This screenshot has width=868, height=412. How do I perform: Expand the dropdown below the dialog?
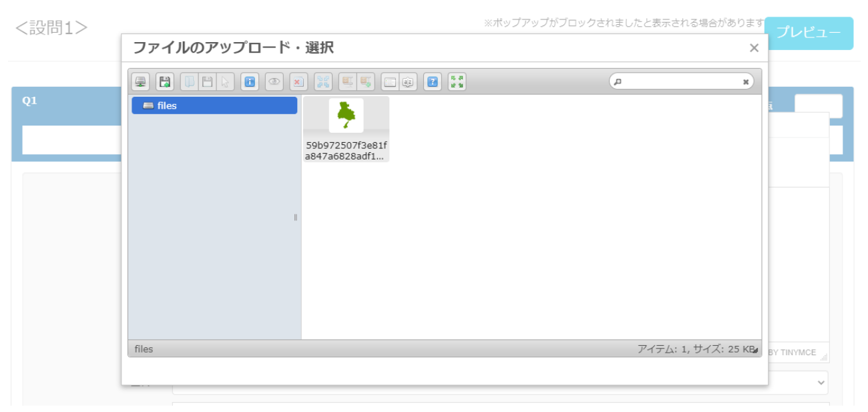[x=821, y=382]
